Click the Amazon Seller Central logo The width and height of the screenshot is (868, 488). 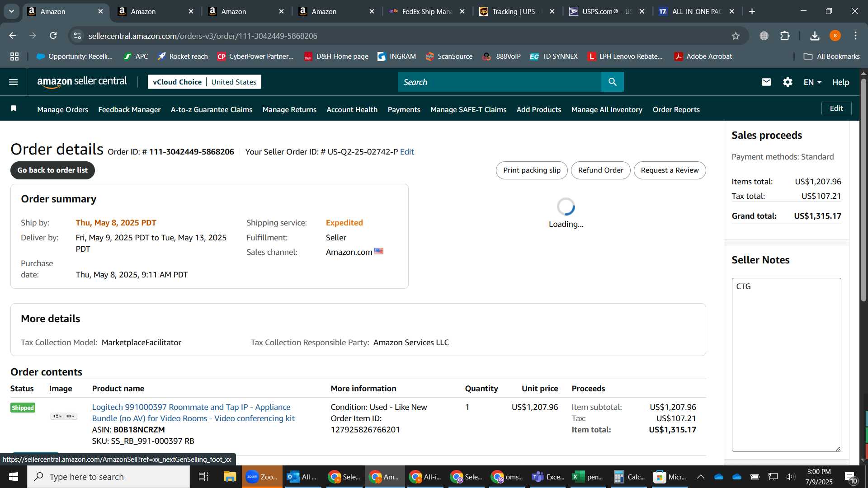[x=82, y=82]
